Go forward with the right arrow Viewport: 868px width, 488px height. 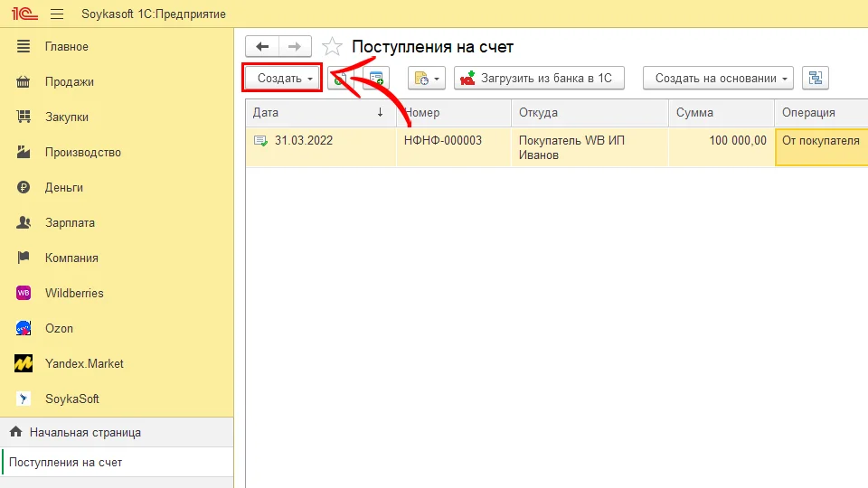295,47
